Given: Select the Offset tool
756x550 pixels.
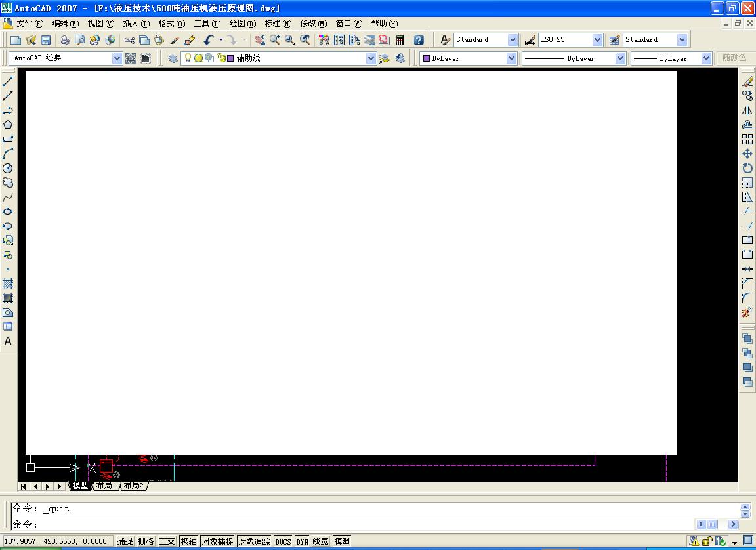Looking at the screenshot, I should tap(747, 125).
